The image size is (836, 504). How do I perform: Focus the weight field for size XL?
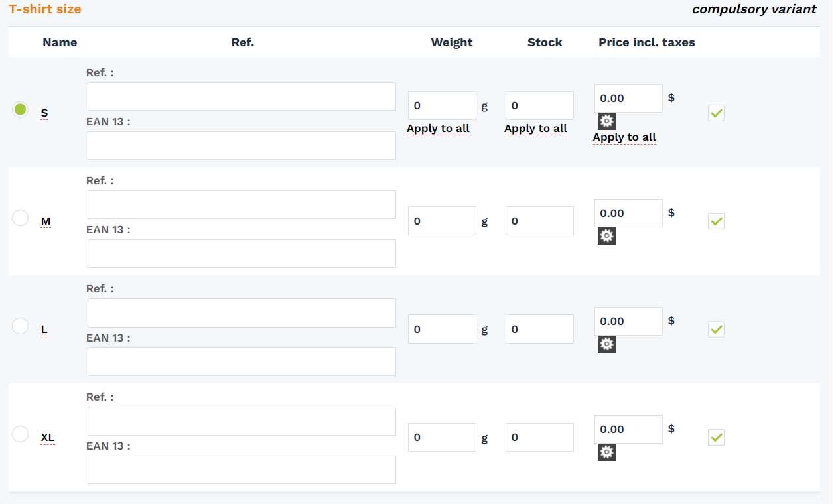tap(442, 437)
